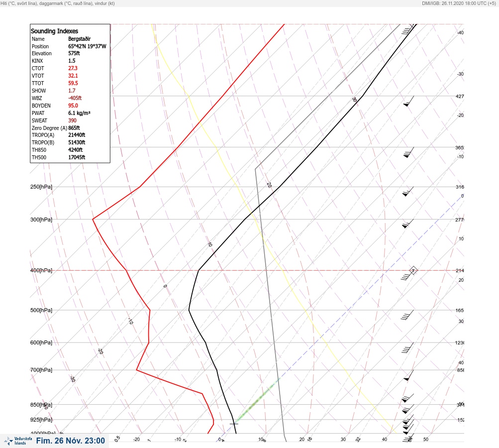
Task: Select the wind barb at the 600 hPa level
Action: click(407, 348)
